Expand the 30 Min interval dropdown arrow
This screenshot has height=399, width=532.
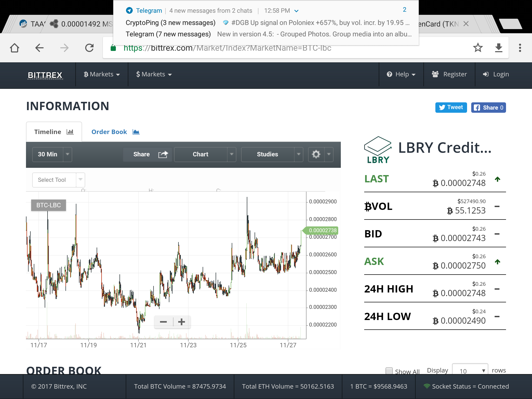click(68, 154)
